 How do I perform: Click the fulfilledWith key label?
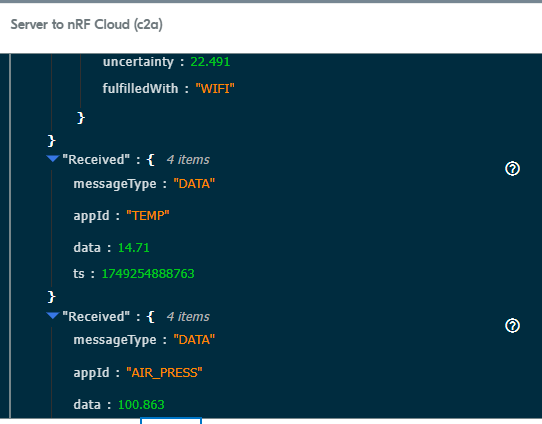click(x=140, y=88)
